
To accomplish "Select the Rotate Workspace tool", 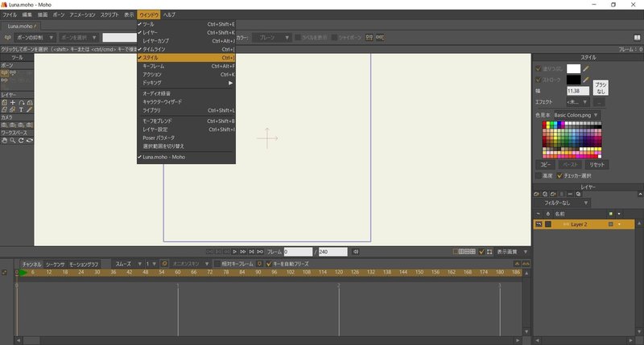I will 22,140.
